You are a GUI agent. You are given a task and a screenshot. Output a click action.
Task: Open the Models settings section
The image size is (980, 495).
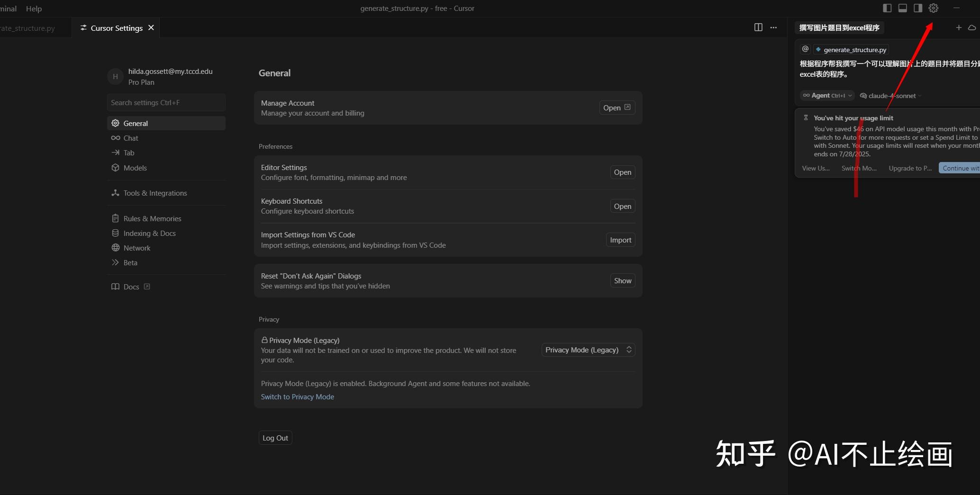point(135,168)
